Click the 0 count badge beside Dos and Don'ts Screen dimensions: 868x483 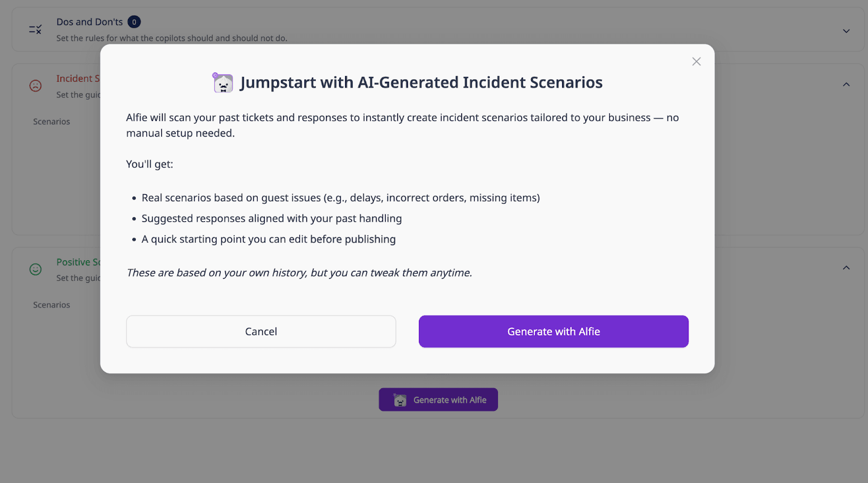[x=134, y=22]
